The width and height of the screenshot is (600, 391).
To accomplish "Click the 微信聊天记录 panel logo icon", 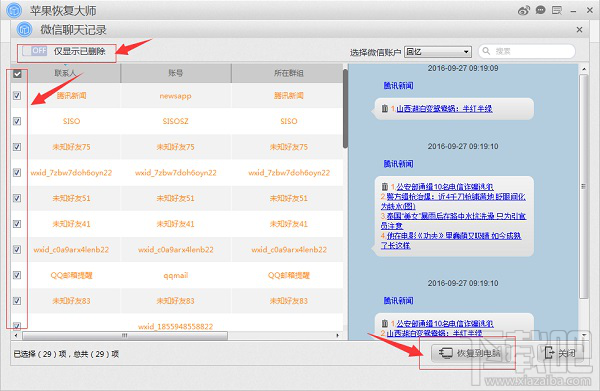I will tap(24, 29).
